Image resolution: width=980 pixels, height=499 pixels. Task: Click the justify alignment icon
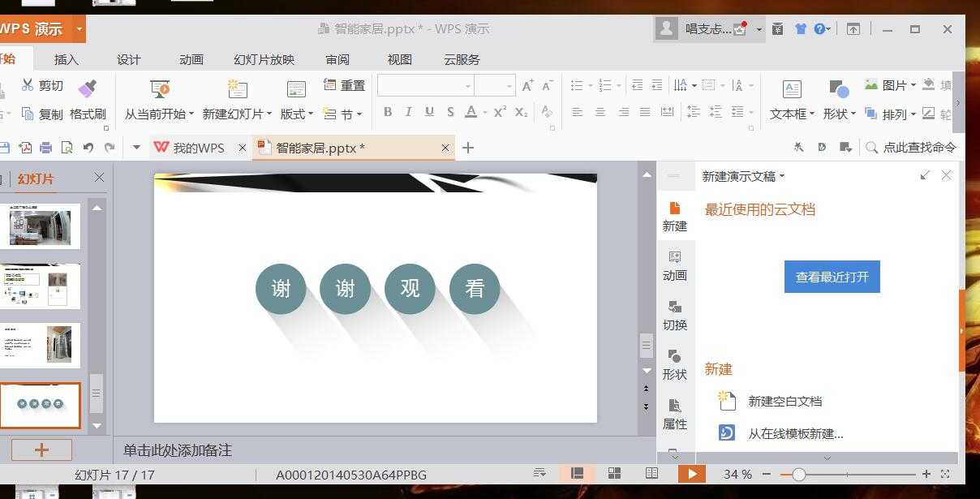pos(645,112)
